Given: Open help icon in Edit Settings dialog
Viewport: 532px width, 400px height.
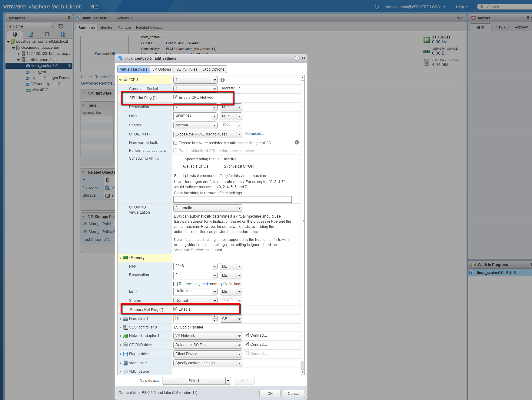Looking at the screenshot, I should pyautogui.click(x=297, y=58).
